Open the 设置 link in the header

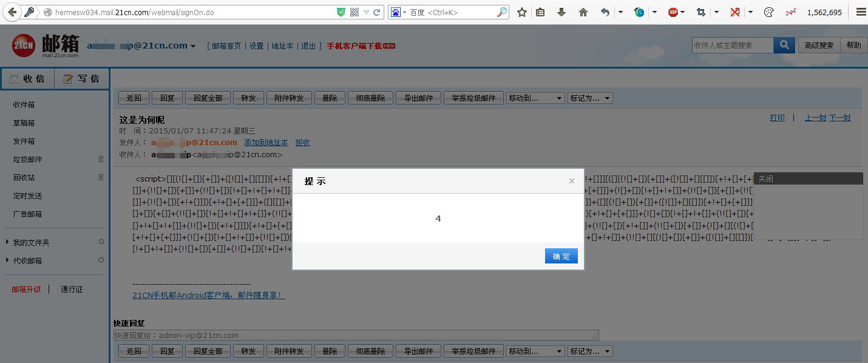click(257, 46)
